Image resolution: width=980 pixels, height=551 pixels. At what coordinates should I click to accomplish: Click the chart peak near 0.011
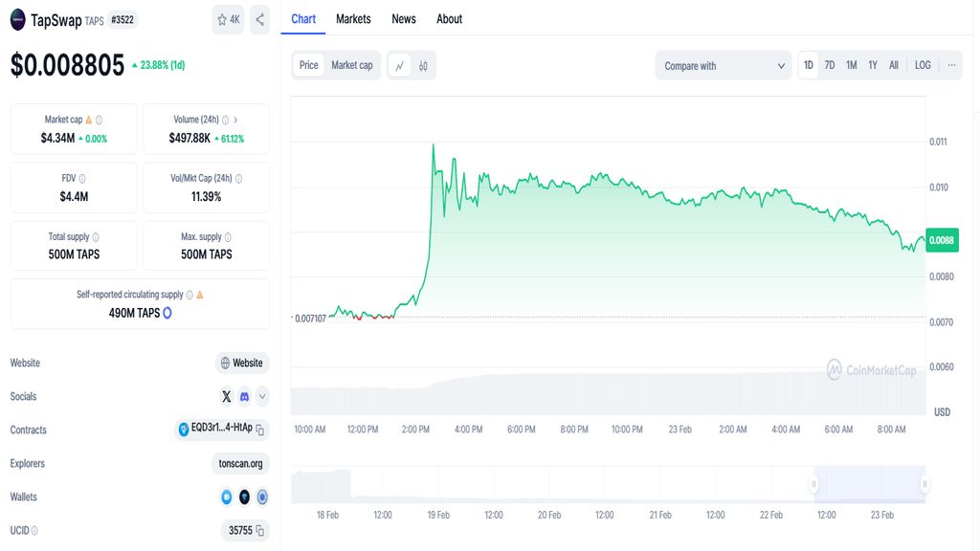click(x=434, y=145)
